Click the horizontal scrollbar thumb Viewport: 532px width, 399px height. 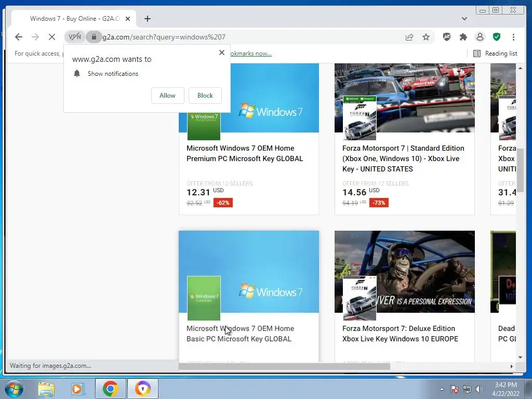(284, 366)
